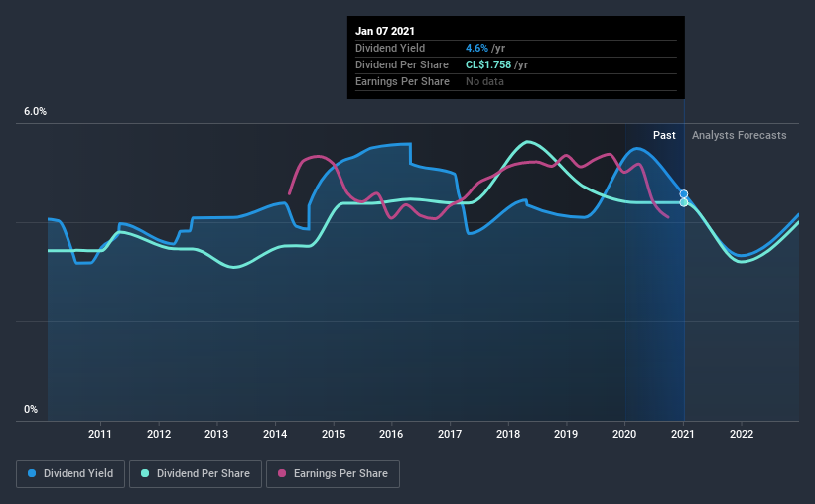Click the 2019 x-axis label
This screenshot has width=815, height=504.
566,434
